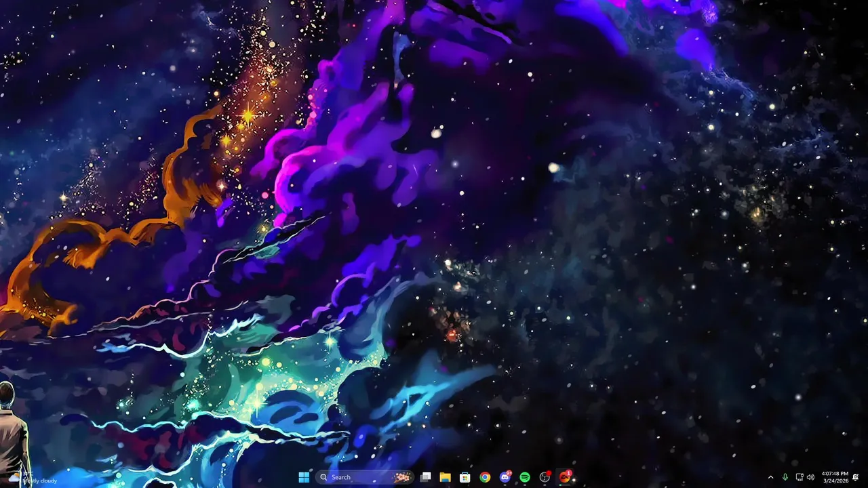Launch File Explorer from the taskbar

click(445, 477)
